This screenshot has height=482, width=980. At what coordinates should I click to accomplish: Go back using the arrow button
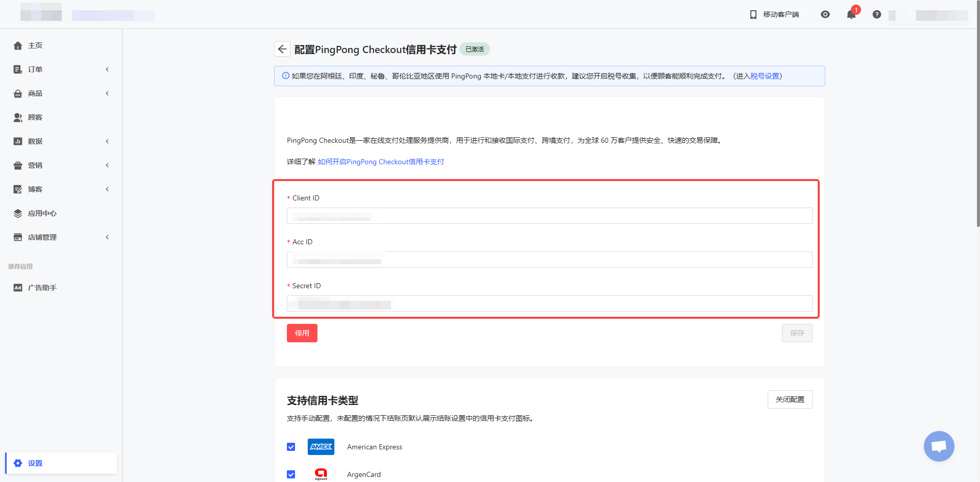click(282, 49)
